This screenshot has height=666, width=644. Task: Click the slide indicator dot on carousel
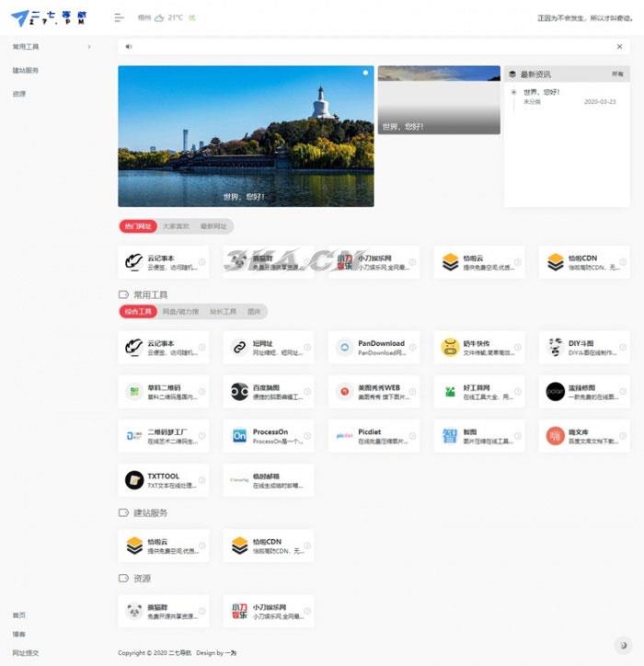click(x=365, y=72)
